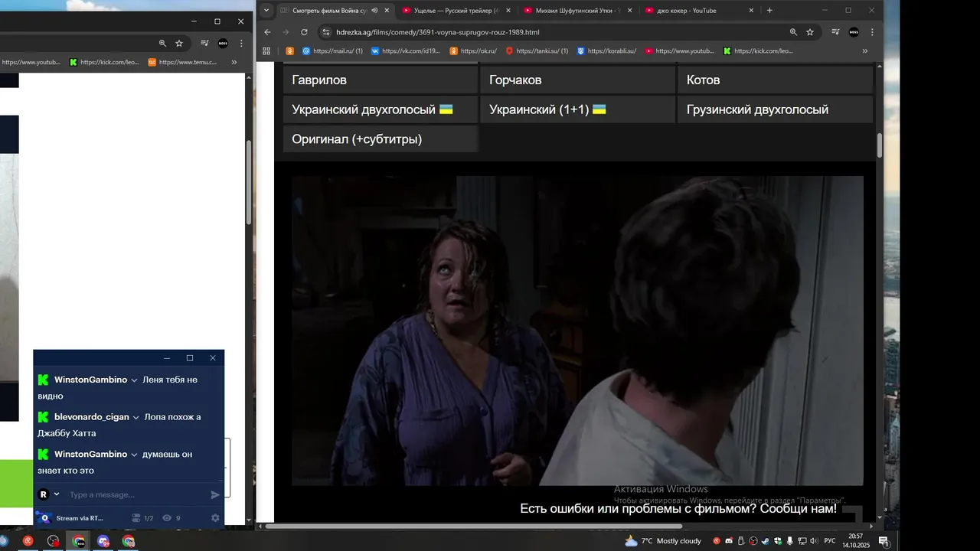Image resolution: width=980 pixels, height=551 pixels.
Task: Switch keyboard language РУС indicator
Action: pos(830,541)
